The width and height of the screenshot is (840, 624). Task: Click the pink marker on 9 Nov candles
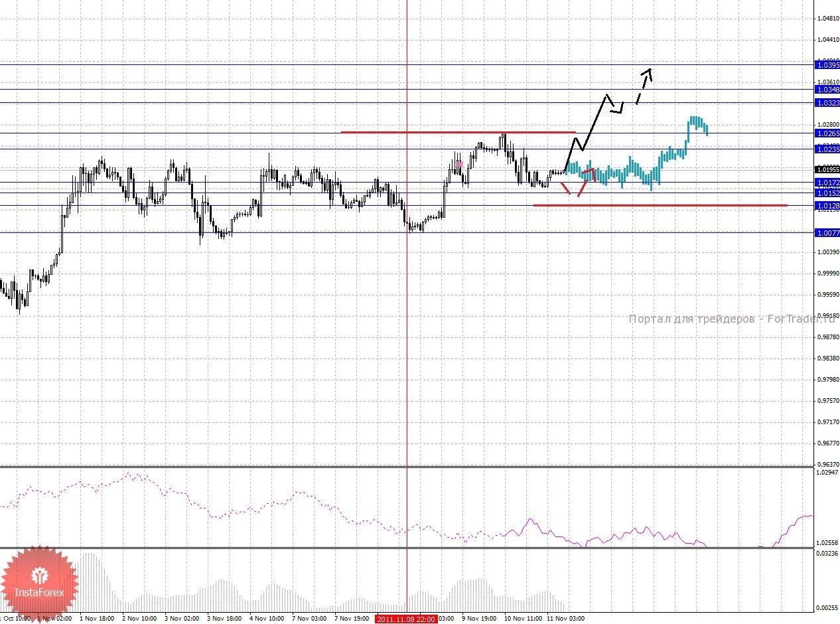click(459, 163)
